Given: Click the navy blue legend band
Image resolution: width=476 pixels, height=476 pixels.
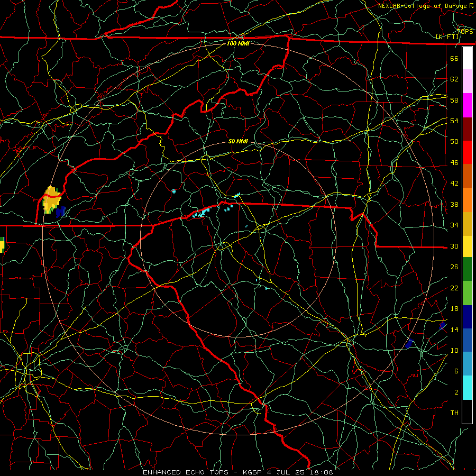Looking at the screenshot, I should pos(467,317).
